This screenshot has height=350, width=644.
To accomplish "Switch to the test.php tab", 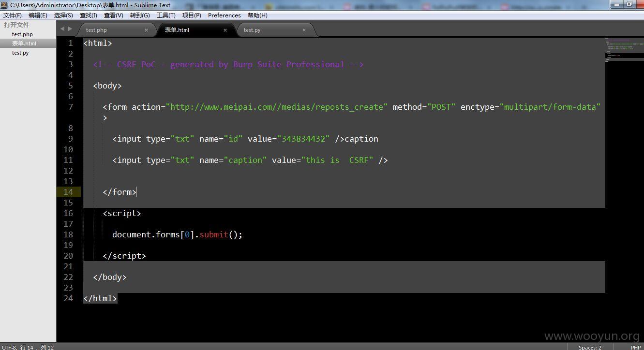I will 116,30.
